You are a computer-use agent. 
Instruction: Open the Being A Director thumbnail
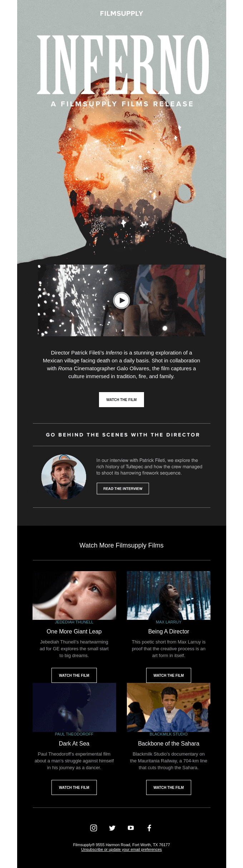coord(169,595)
